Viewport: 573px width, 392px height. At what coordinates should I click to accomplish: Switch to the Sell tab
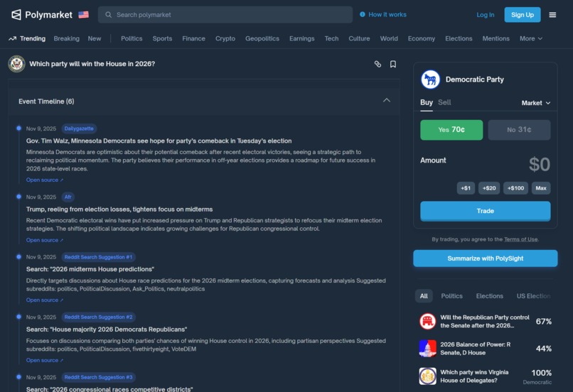coord(444,102)
